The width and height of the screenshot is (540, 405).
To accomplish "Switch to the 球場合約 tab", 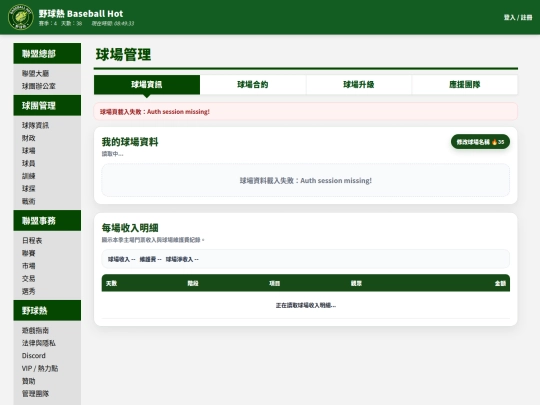I will tap(253, 84).
